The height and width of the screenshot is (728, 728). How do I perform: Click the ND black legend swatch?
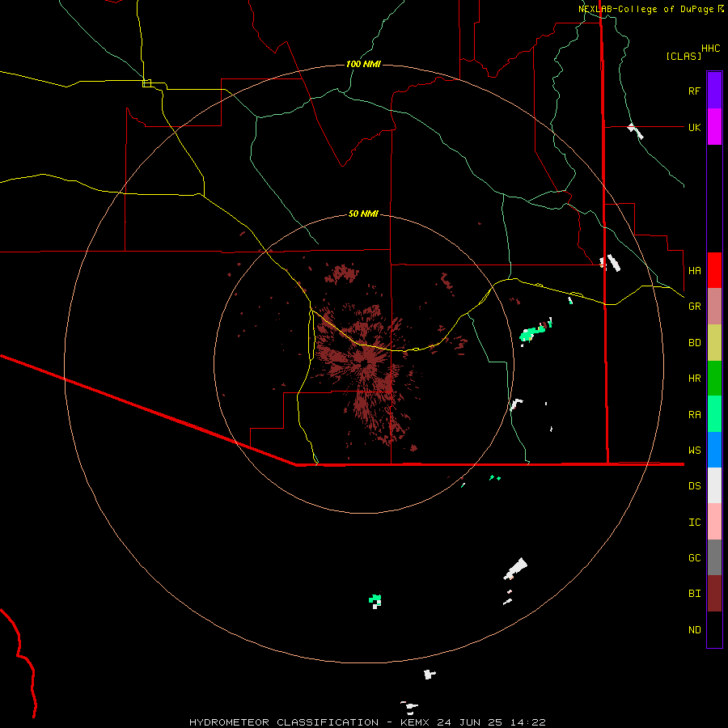click(x=714, y=629)
